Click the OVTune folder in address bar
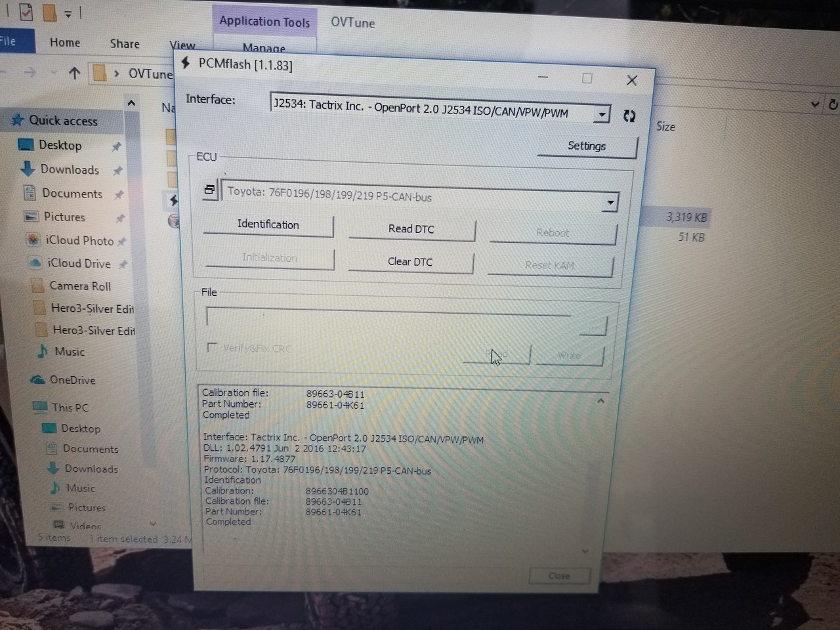Viewport: 840px width, 630px height. click(150, 73)
